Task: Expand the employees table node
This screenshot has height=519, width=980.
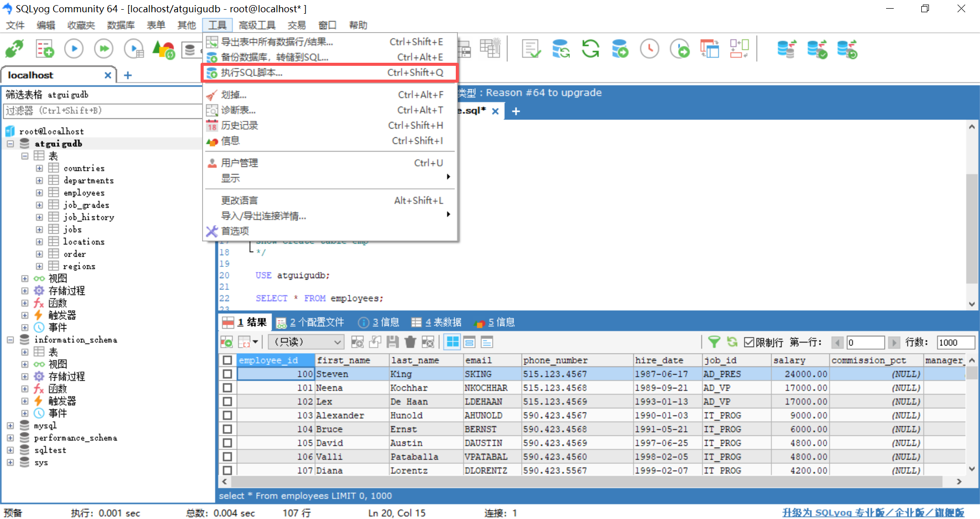Action: (x=39, y=193)
